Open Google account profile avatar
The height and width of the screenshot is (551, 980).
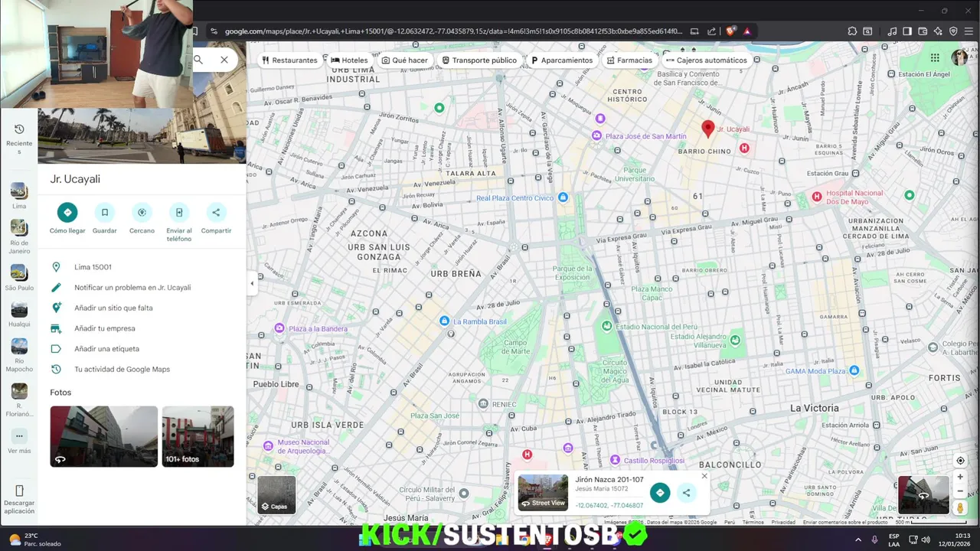click(959, 57)
